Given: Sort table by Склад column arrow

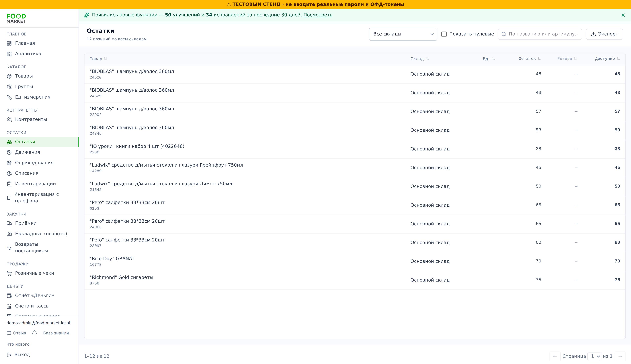Looking at the screenshot, I should pyautogui.click(x=427, y=59).
